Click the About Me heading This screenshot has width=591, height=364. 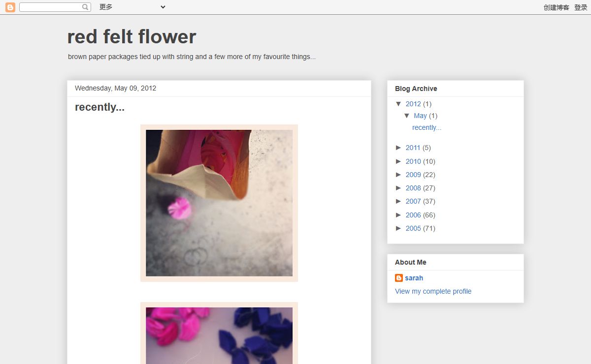[x=411, y=262]
